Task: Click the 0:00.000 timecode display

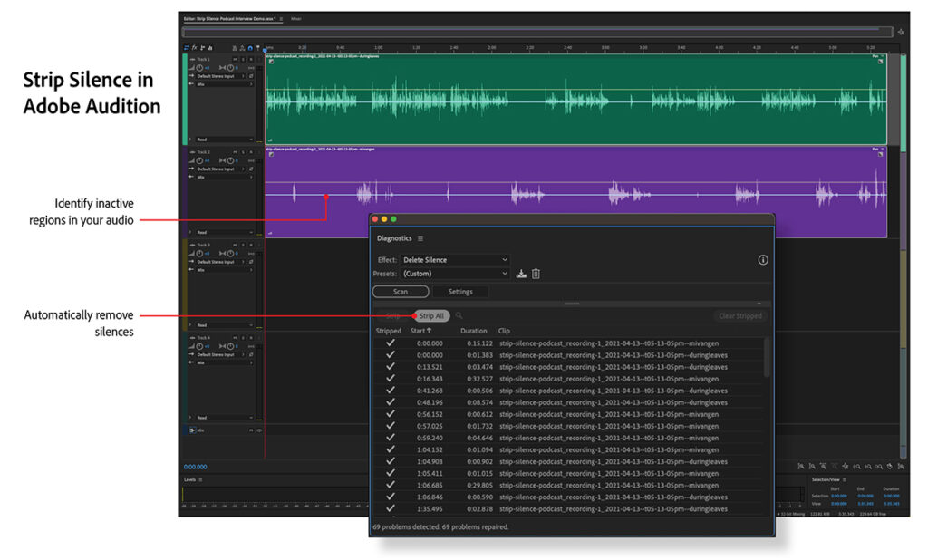Action: click(x=196, y=467)
